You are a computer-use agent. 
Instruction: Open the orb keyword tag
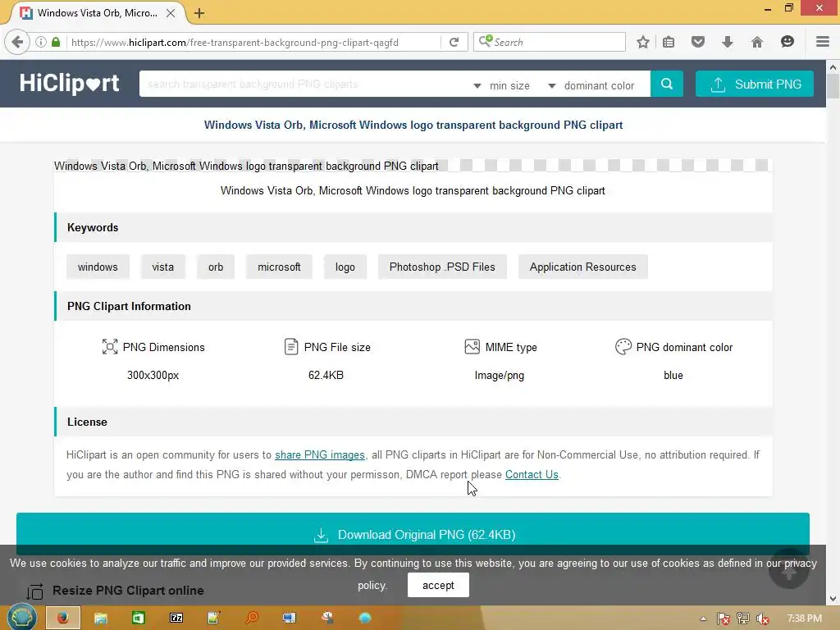coord(216,267)
